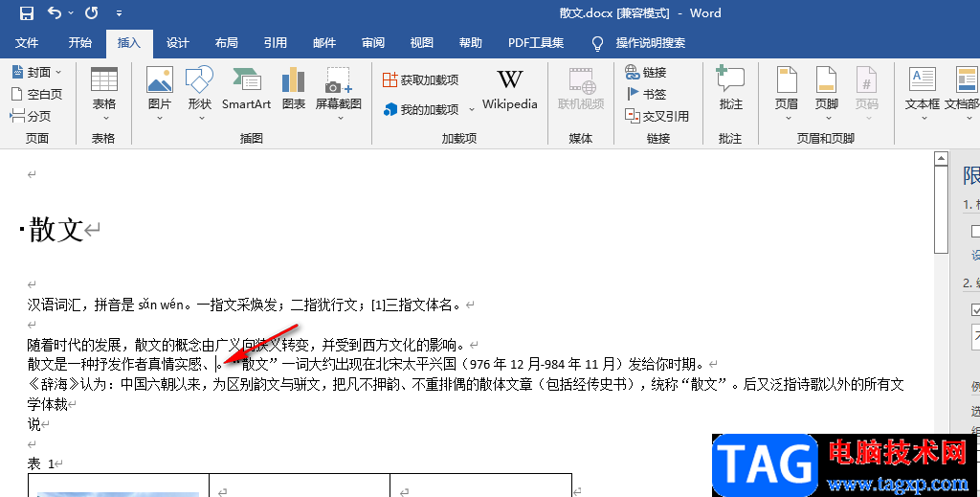Insert a SmartArt graphic
980x497 pixels.
[246, 89]
